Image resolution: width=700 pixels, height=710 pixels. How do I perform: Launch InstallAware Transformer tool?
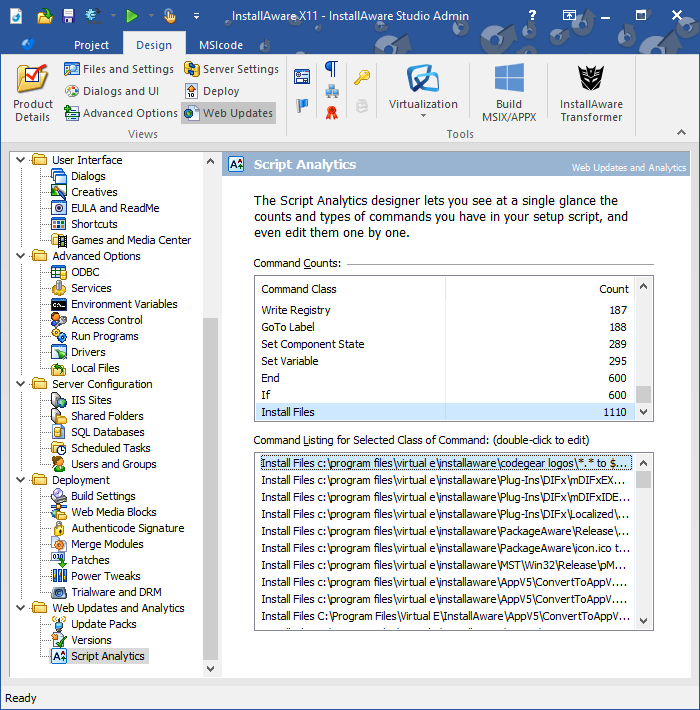591,93
